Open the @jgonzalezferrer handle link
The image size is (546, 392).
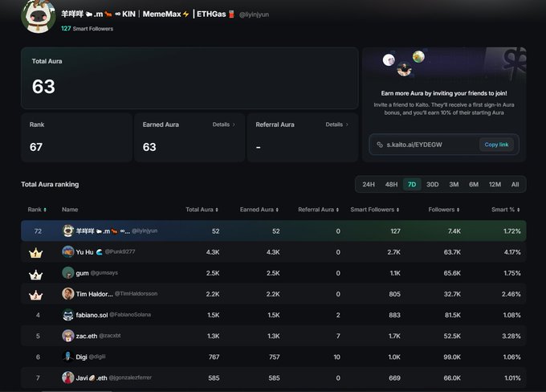click(x=130, y=378)
